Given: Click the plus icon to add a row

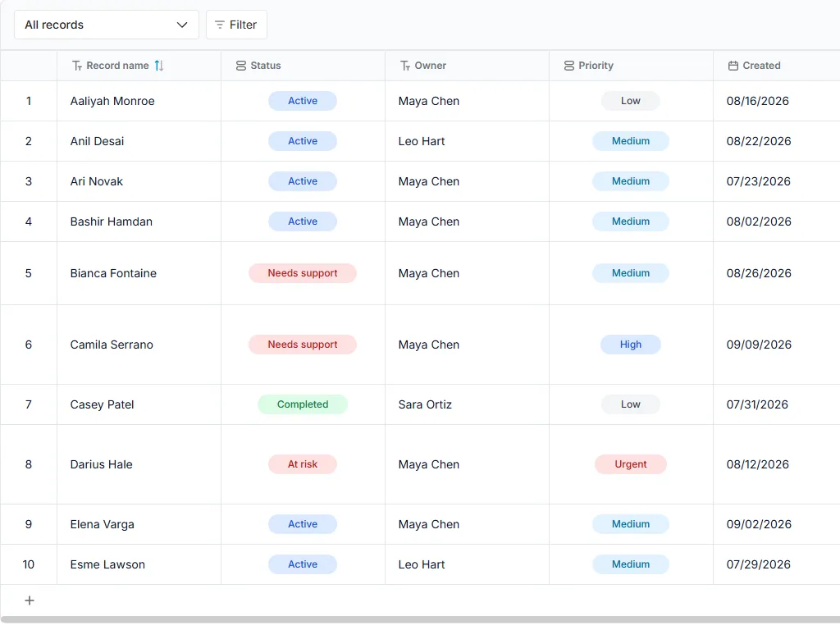Looking at the screenshot, I should 30,600.
